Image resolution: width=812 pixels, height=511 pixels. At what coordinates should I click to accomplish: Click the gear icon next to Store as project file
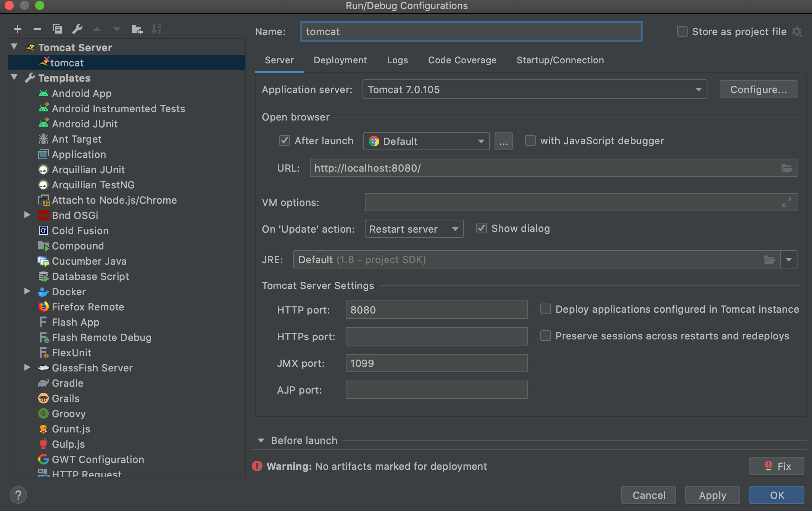click(797, 32)
